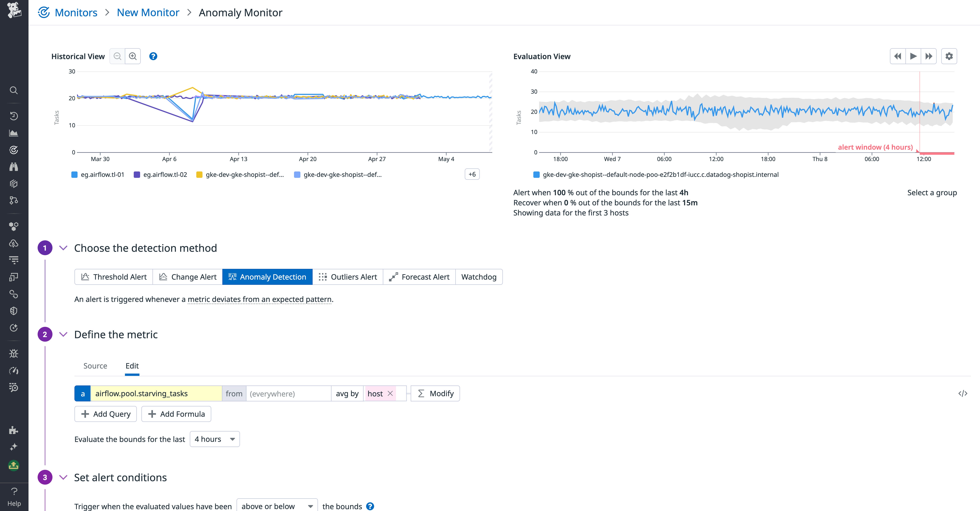980x511 pixels.
Task: Go to Monitors breadcrumb link
Action: 76,13
